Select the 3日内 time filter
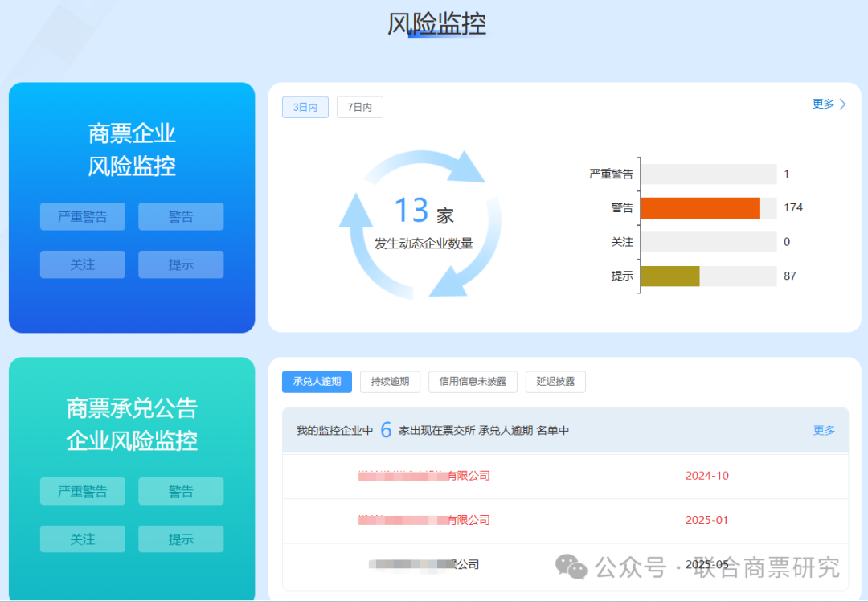The image size is (868, 602). pos(305,108)
